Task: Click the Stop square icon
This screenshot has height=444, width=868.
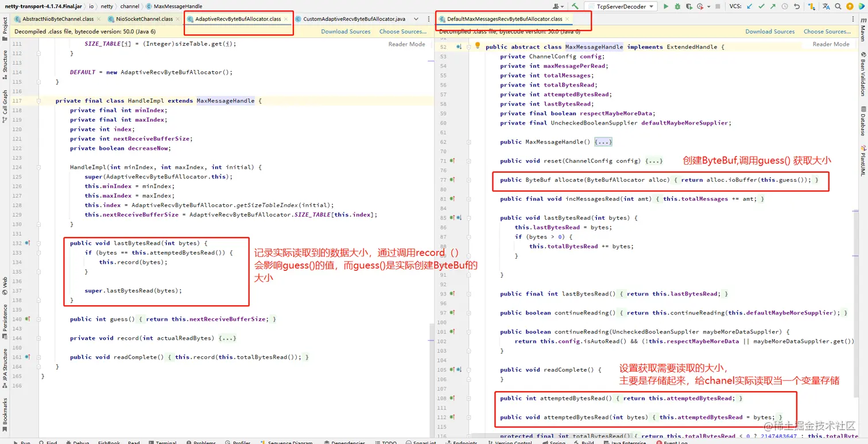Action: click(x=718, y=6)
